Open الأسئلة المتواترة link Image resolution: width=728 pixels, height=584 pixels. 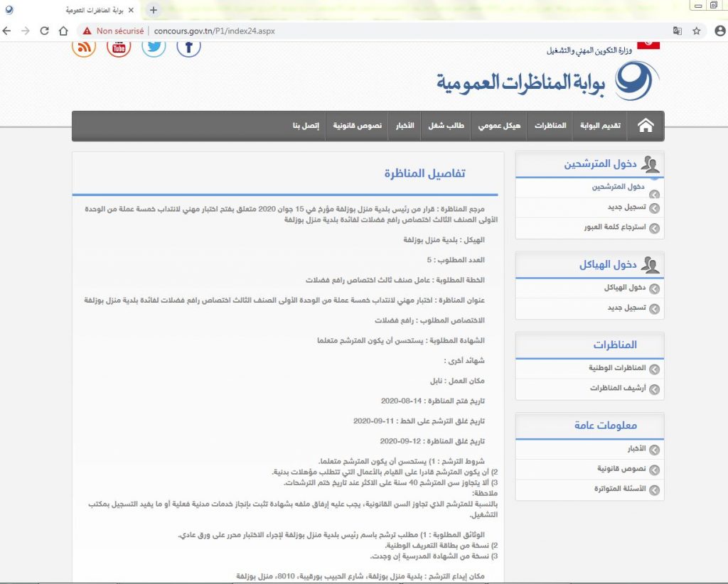tap(620, 489)
